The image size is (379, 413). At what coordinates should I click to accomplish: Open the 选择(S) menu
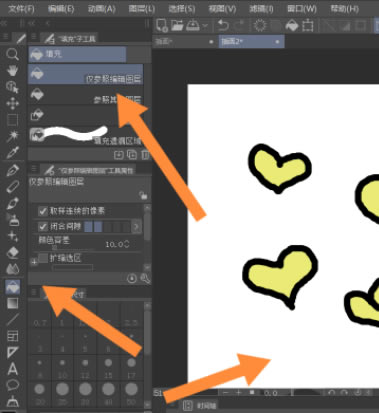(x=182, y=8)
